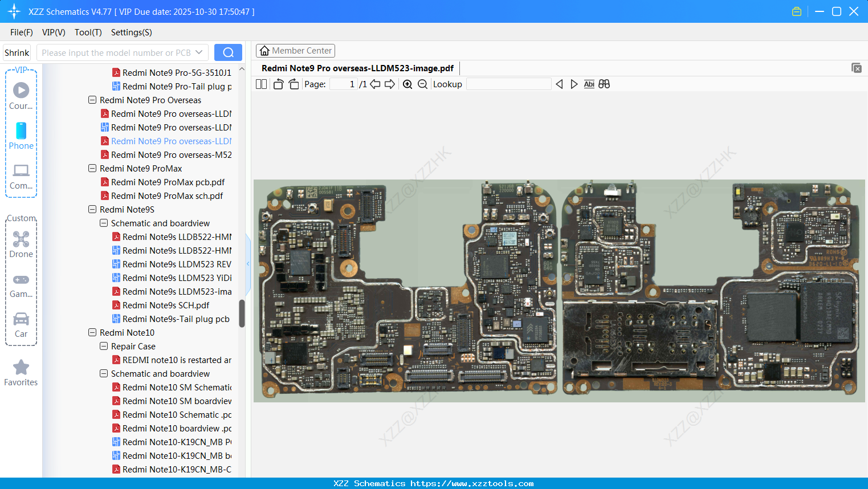Rotate page counterclockwise

(278, 84)
